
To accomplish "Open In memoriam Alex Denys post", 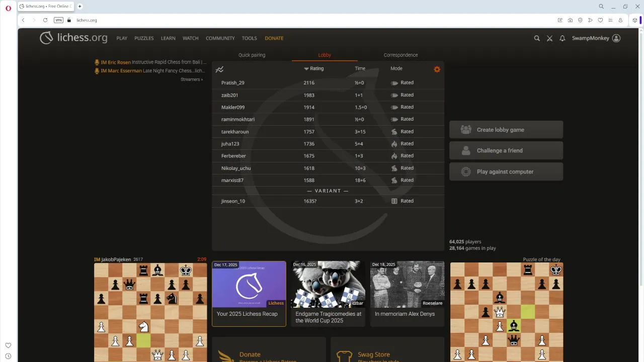I will pyautogui.click(x=407, y=294).
